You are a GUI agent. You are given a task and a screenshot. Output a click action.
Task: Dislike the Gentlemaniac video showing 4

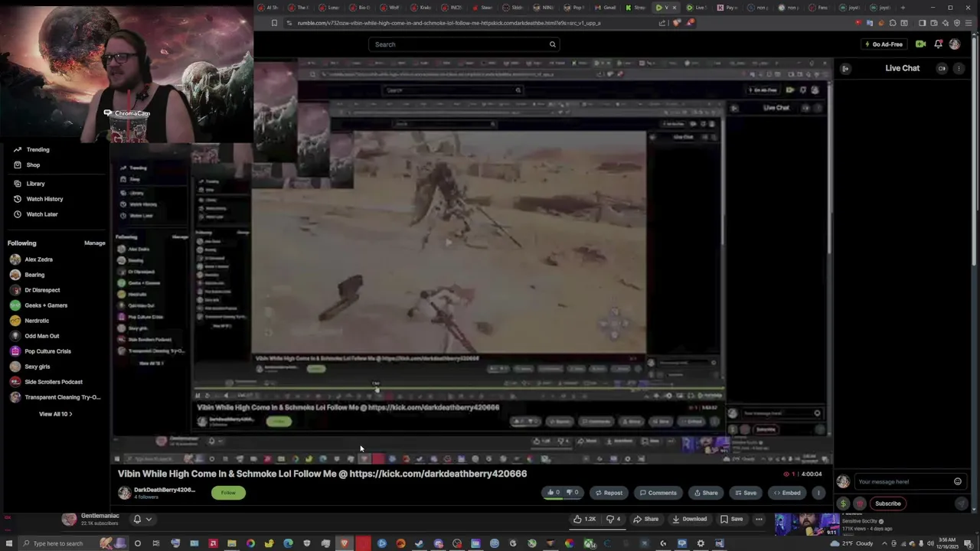[613, 519]
